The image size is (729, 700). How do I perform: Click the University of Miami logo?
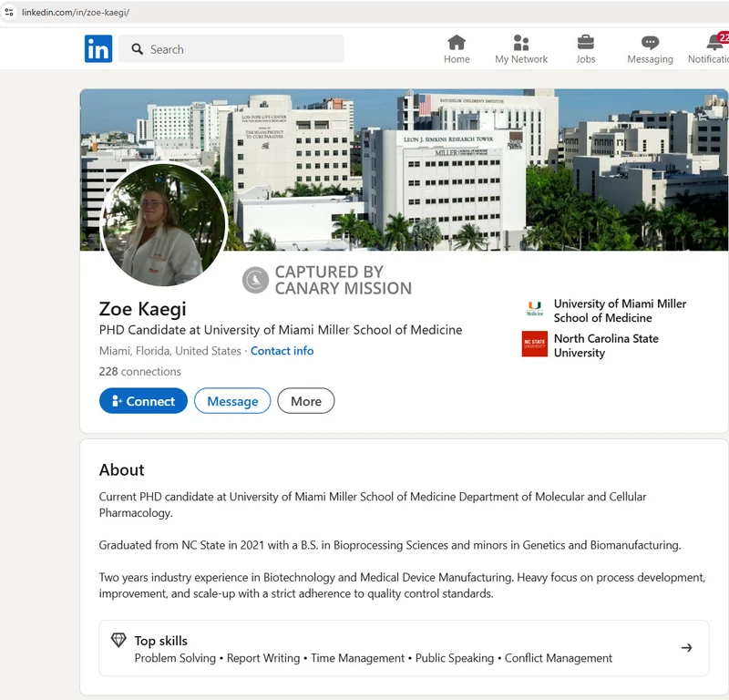[535, 308]
